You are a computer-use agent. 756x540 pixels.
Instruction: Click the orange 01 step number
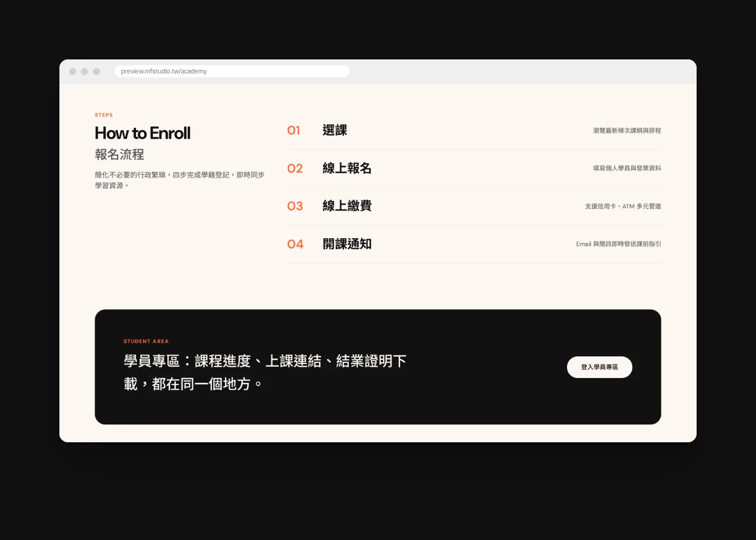(294, 130)
